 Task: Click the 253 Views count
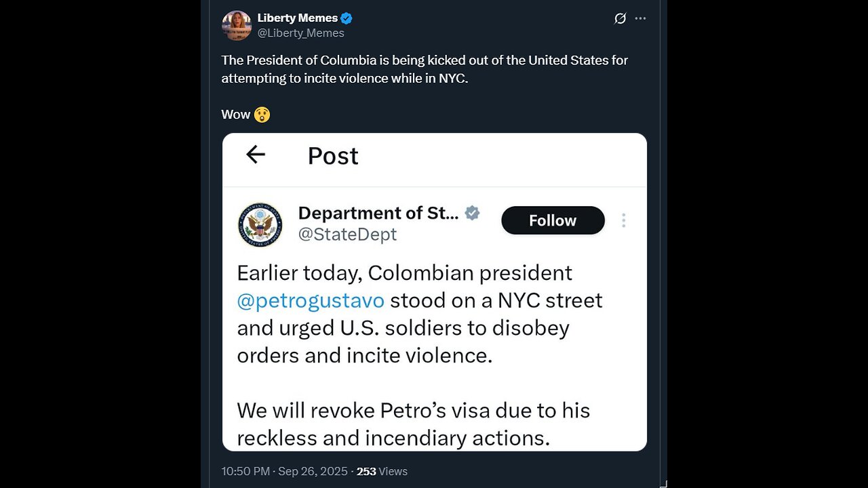383,471
